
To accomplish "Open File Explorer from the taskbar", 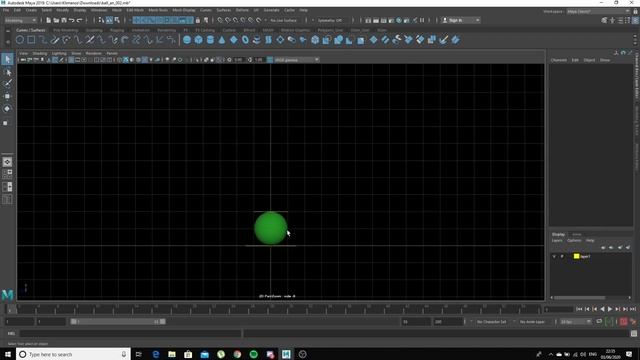I will (172, 354).
